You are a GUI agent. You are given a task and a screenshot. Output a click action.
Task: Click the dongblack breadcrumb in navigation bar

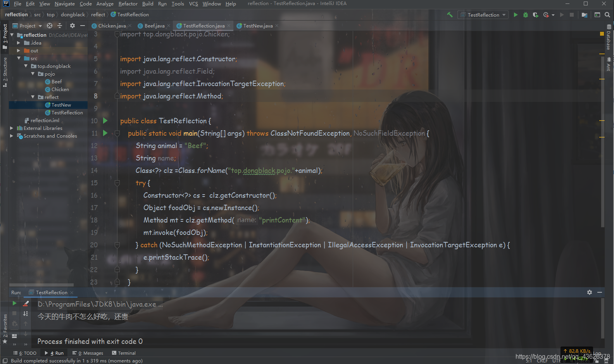[x=73, y=15]
